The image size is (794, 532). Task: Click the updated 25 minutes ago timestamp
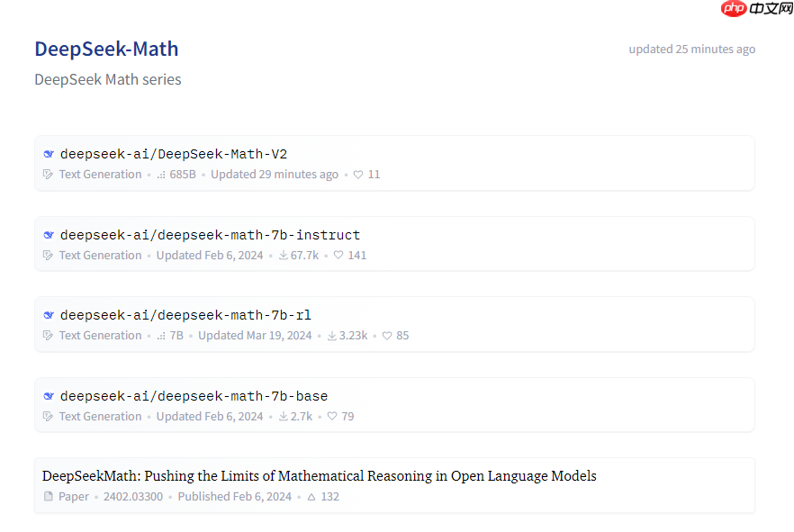[x=692, y=49]
